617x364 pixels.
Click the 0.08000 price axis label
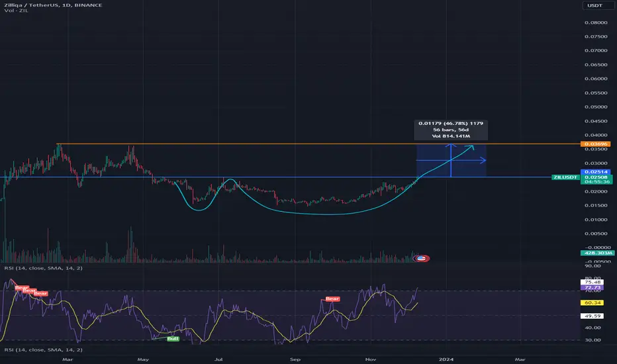596,23
